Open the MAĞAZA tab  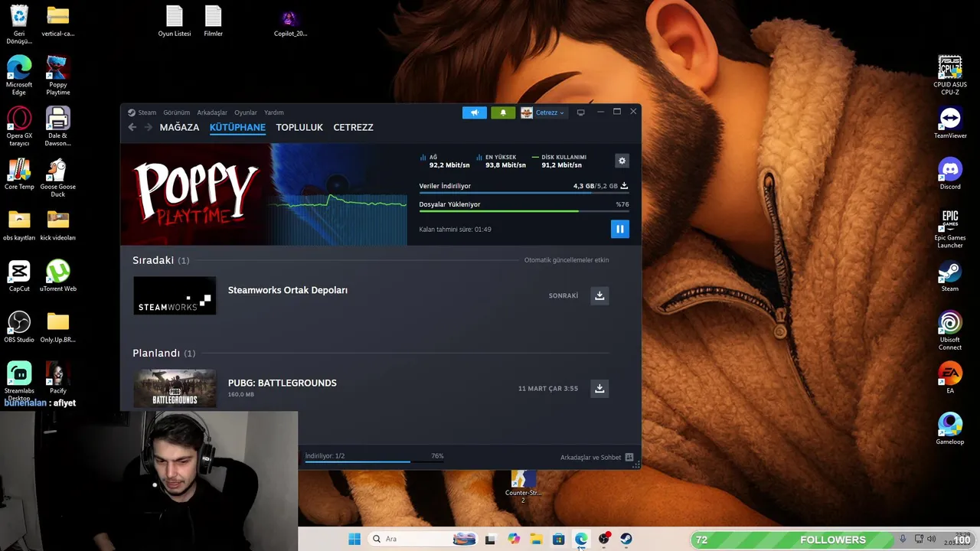179,127
